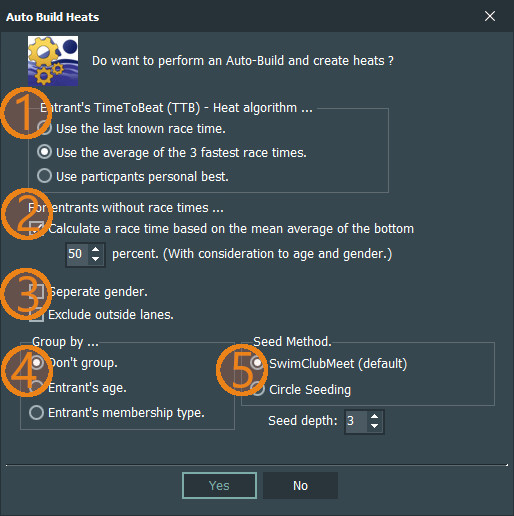Increase the bottom percent value arrow
The width and height of the screenshot is (514, 516).
[x=96, y=249]
